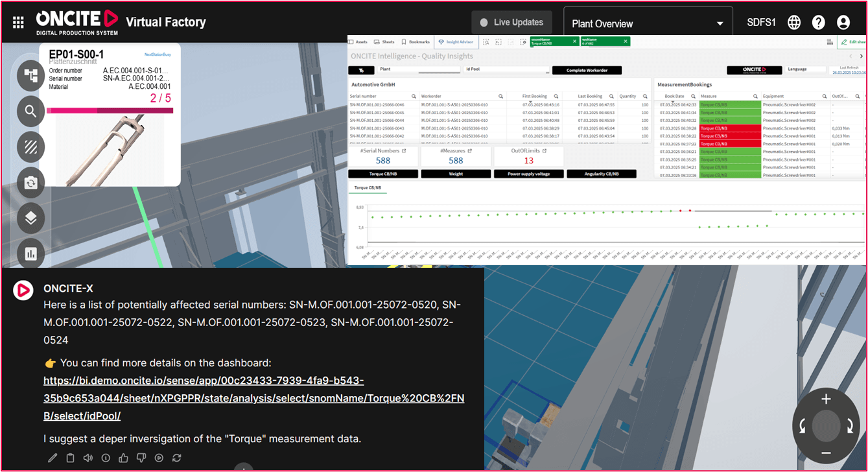868x472 pixels.
Task: Click the layers icon in the sidebar
Action: pyautogui.click(x=30, y=218)
